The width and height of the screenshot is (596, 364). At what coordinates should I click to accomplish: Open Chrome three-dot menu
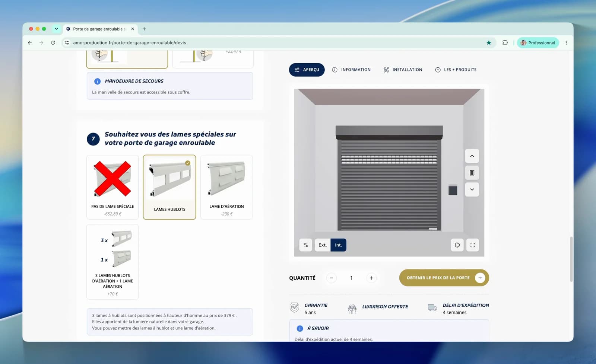pyautogui.click(x=566, y=43)
